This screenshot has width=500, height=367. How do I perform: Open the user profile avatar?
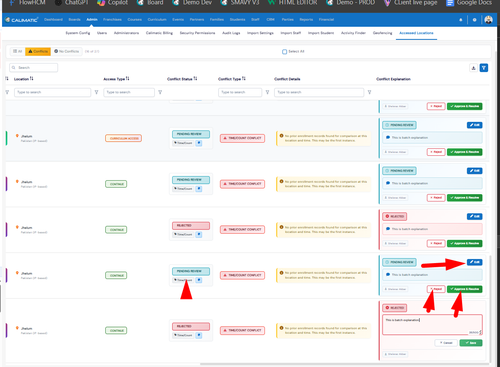pos(488,20)
